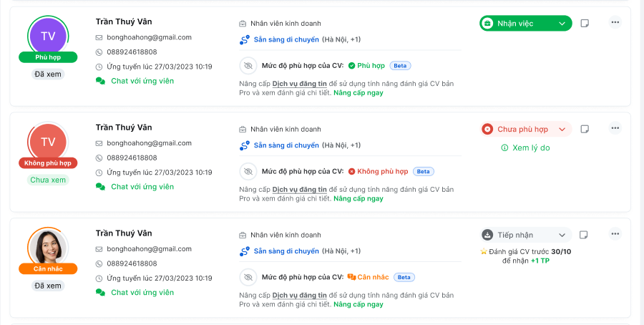
Task: Click the green Phù hợp badge under purple avatar
Action: 48,57
